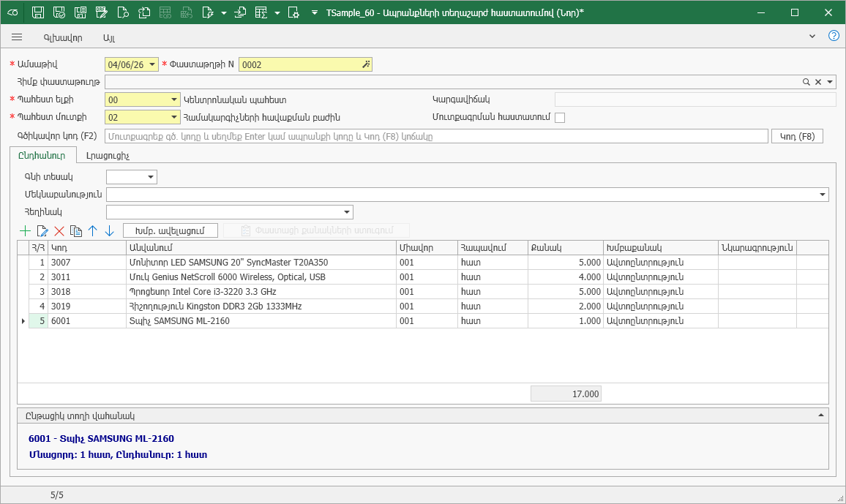Viewport: 846px width, 504px height.
Task: Toggle the Մուտքագրման հաստատում checkbox
Action: pos(560,118)
